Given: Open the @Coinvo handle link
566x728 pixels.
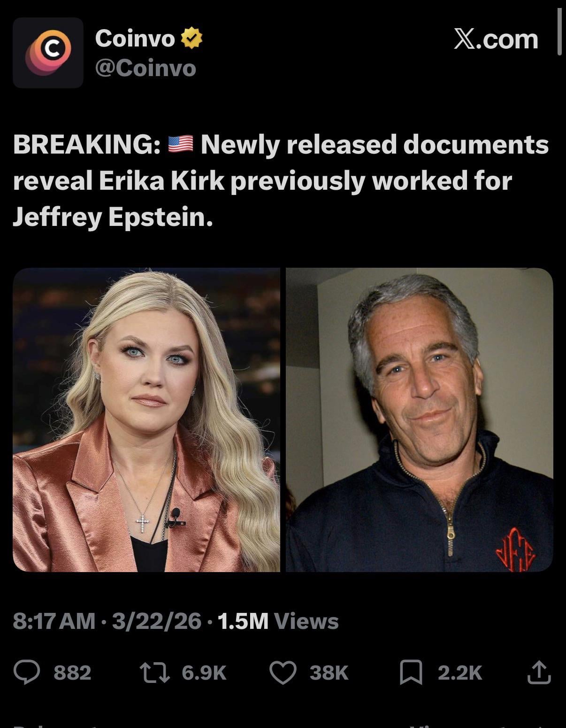Looking at the screenshot, I should pos(145,69).
